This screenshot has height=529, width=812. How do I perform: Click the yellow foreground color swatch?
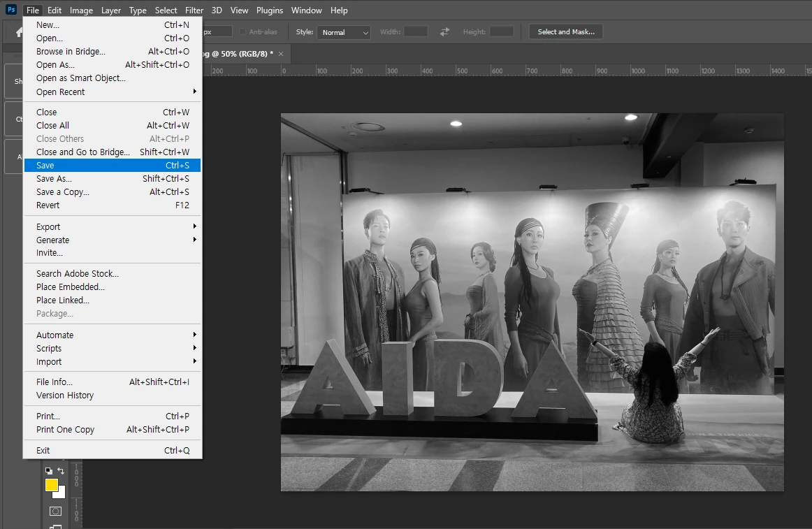tap(51, 485)
